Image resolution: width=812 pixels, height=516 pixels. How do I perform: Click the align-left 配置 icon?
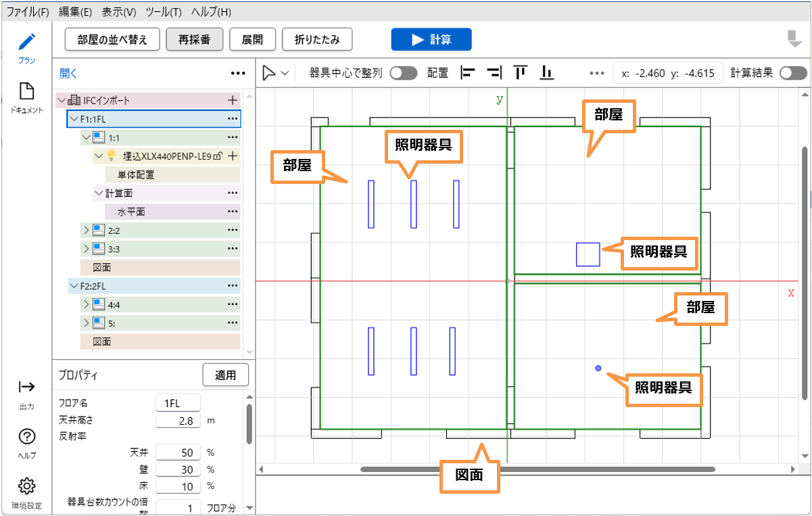pyautogui.click(x=467, y=73)
